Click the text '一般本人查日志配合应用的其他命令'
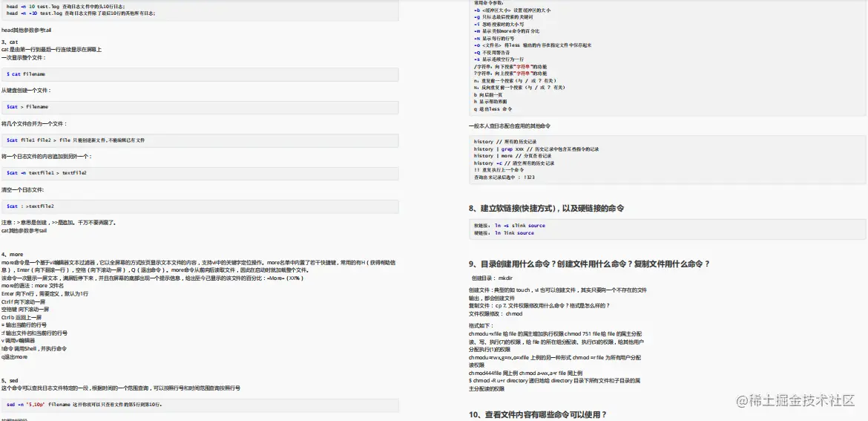The height and width of the screenshot is (421, 868). 509,126
